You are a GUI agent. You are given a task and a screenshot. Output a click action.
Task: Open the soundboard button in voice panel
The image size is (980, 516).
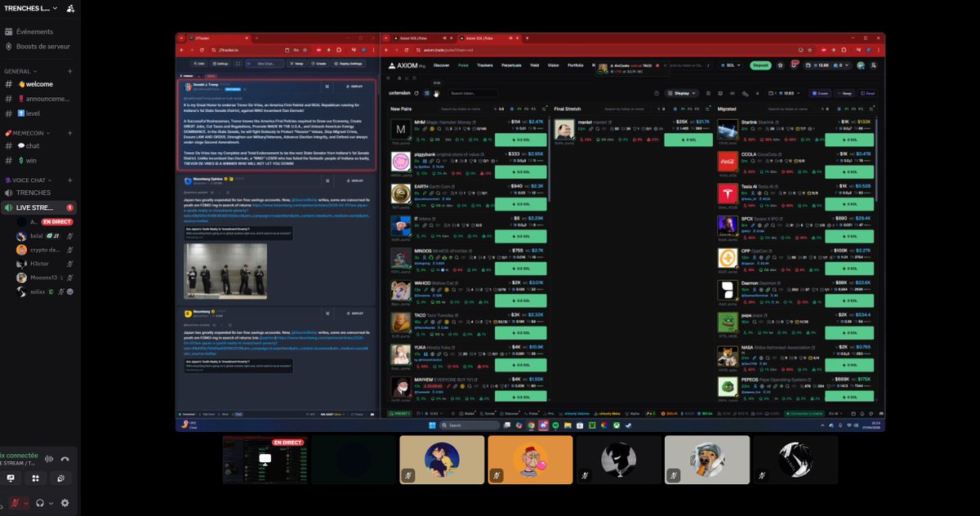tap(63, 478)
